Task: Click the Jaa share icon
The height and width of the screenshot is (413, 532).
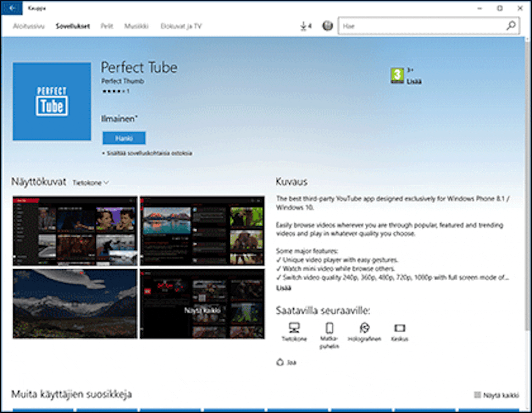Action: pyautogui.click(x=280, y=362)
